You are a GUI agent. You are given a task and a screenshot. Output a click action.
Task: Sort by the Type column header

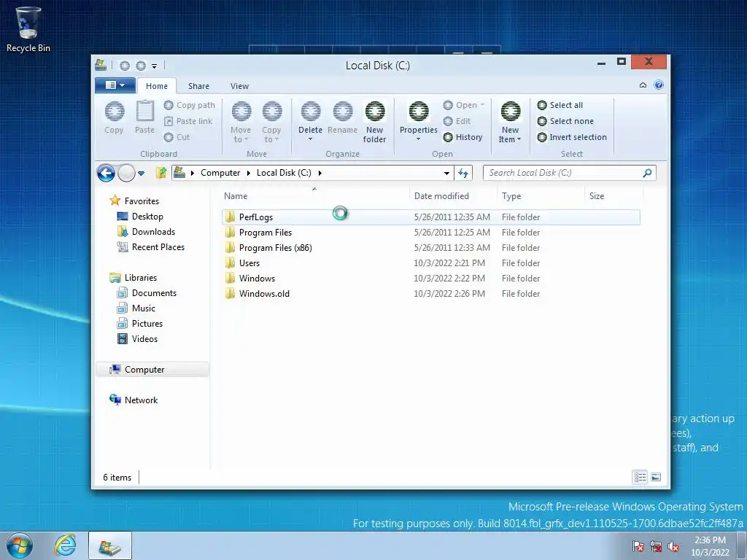click(x=541, y=196)
